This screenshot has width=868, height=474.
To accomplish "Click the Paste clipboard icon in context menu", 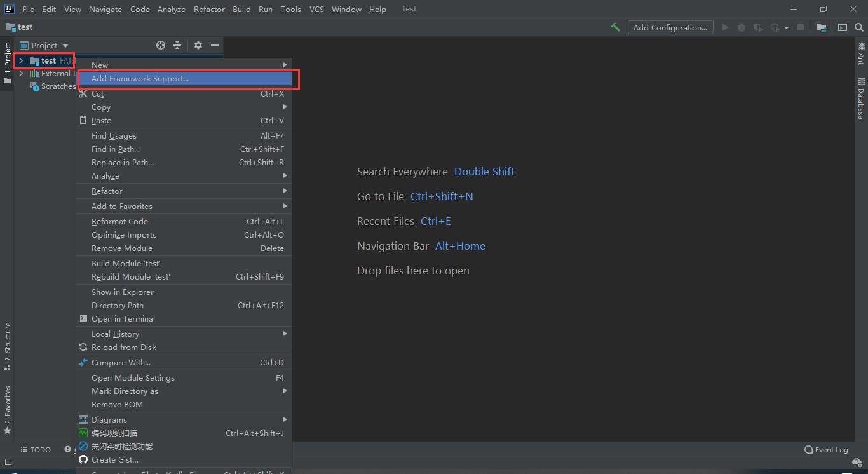I will [x=83, y=120].
